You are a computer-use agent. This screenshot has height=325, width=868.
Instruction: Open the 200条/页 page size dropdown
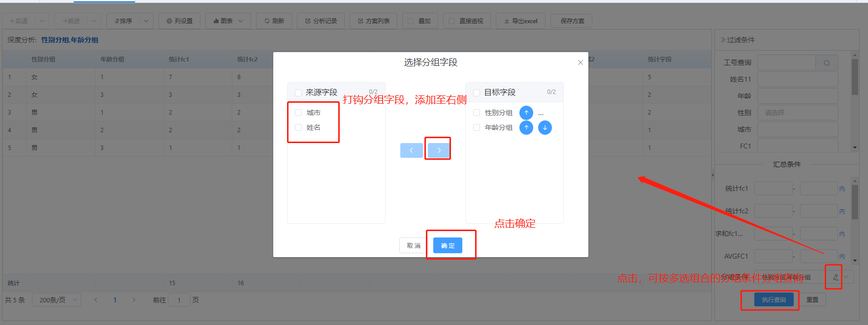57,300
